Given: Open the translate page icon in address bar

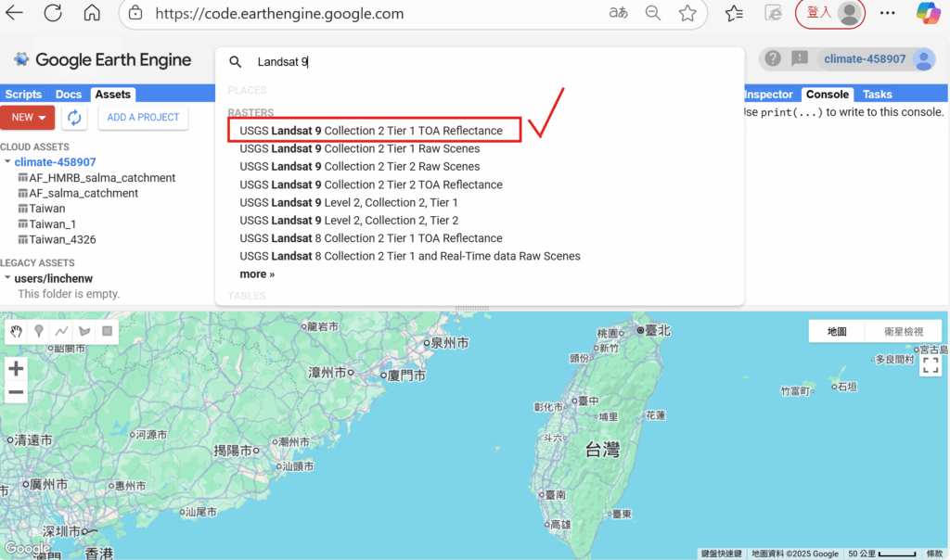Looking at the screenshot, I should (618, 13).
